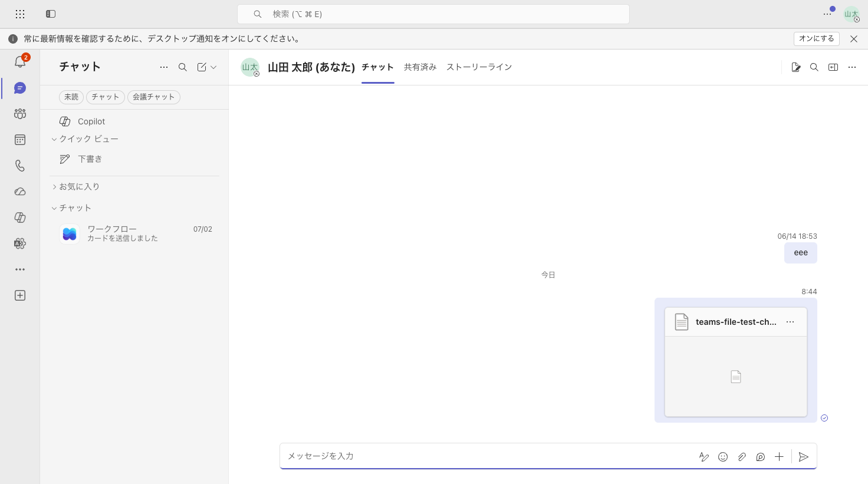Search within the chat list
Screen dimensions: 868x484
coord(183,67)
